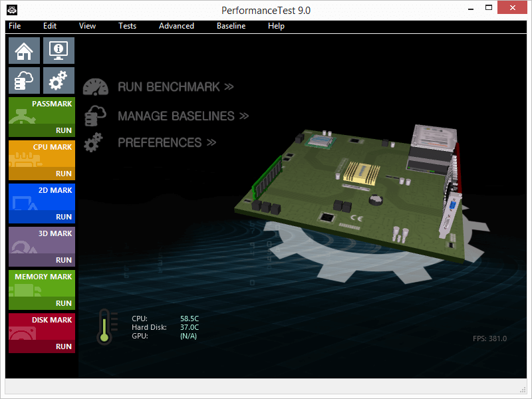The height and width of the screenshot is (399, 532).
Task: Open the PREFERENCES link
Action: tap(167, 142)
